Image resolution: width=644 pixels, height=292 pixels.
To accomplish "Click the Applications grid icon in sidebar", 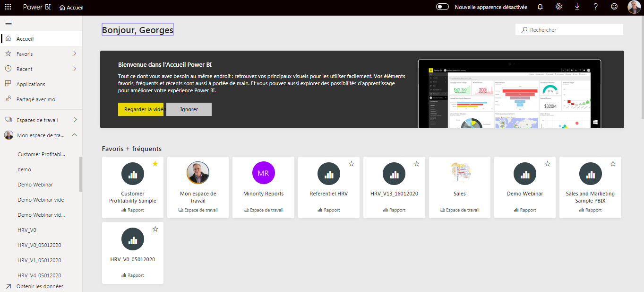I will click(x=8, y=84).
